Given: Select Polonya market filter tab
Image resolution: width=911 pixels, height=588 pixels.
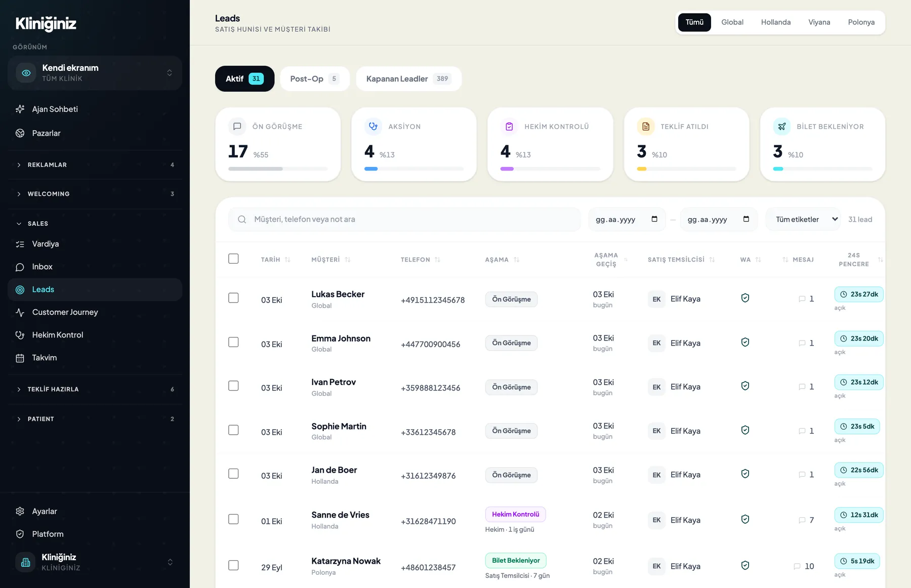Looking at the screenshot, I should pos(861,22).
